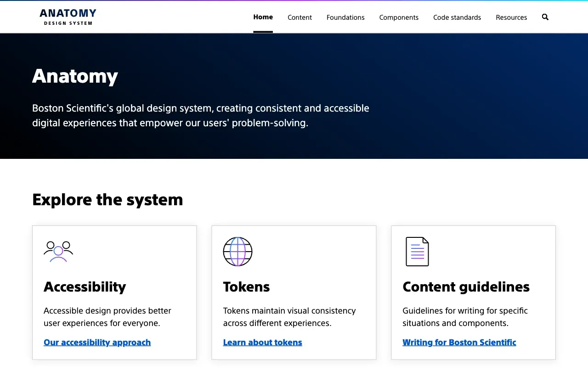Open the Content menu item
This screenshot has width=588, height=382.
click(x=300, y=17)
